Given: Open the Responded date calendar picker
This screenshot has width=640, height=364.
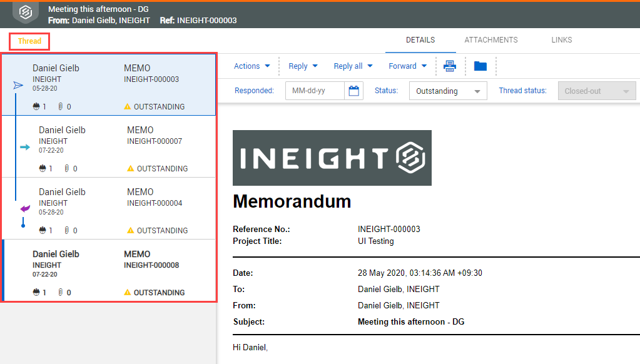Looking at the screenshot, I should pyautogui.click(x=354, y=91).
